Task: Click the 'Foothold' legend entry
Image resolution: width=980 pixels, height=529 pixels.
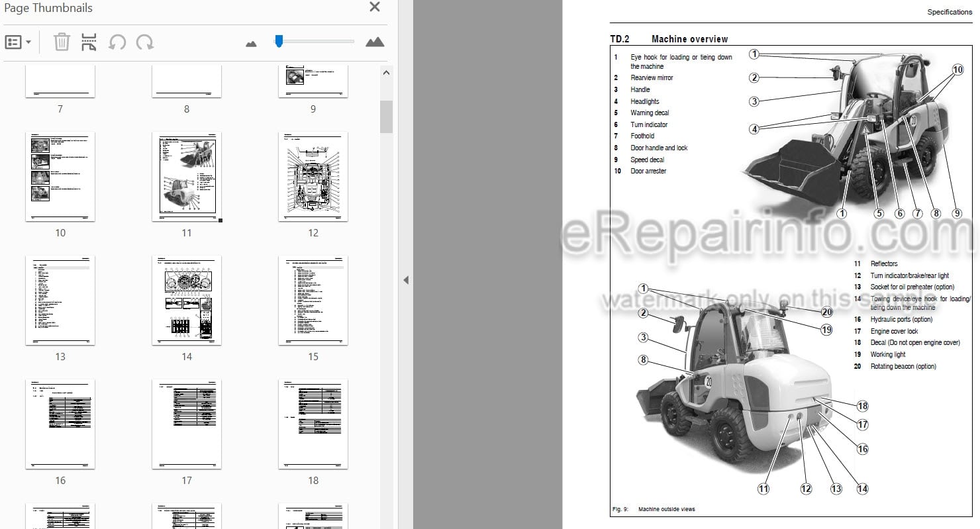Action: coord(642,136)
